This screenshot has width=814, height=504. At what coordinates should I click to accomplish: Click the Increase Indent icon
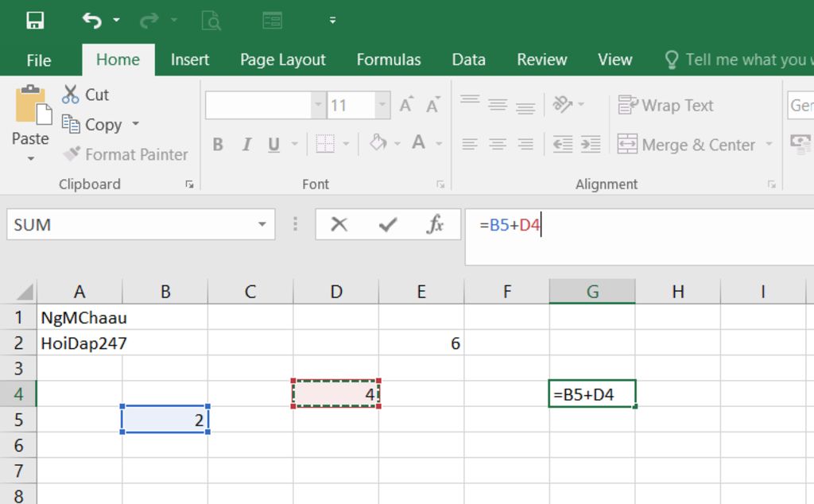tap(591, 144)
